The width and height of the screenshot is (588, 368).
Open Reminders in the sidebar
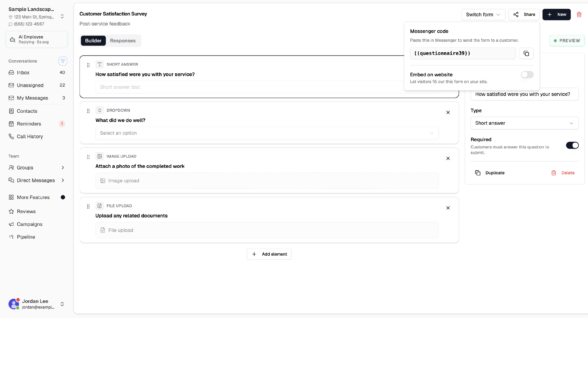pyautogui.click(x=37, y=124)
